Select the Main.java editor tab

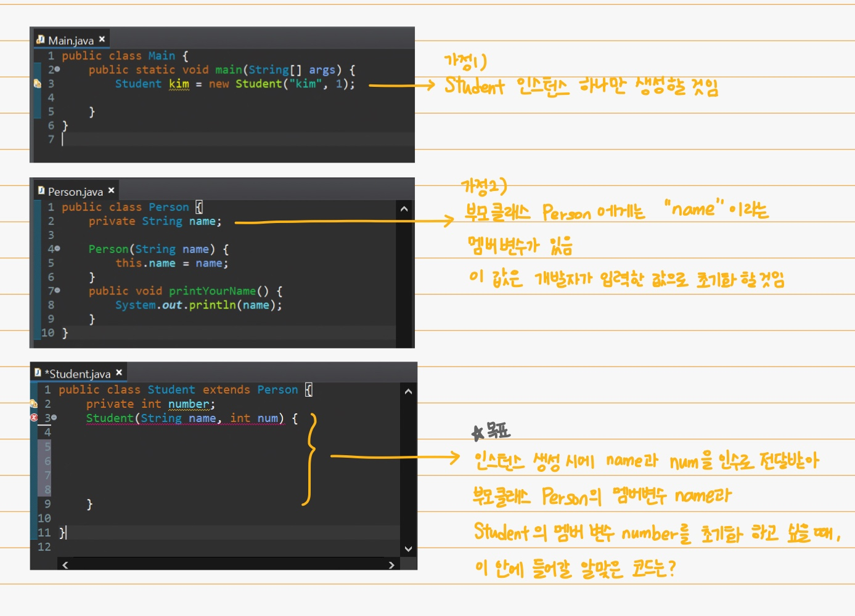[x=72, y=39]
